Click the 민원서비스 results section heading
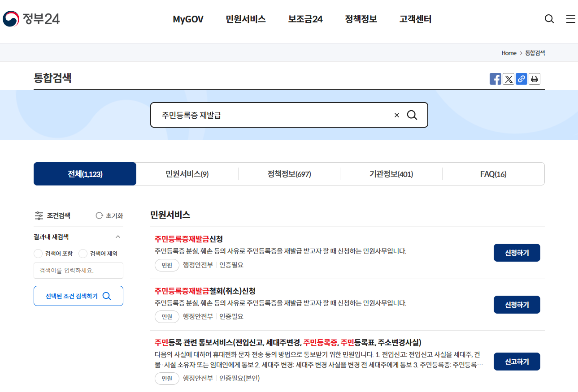Viewport: 578px width, 392px height. 170,215
